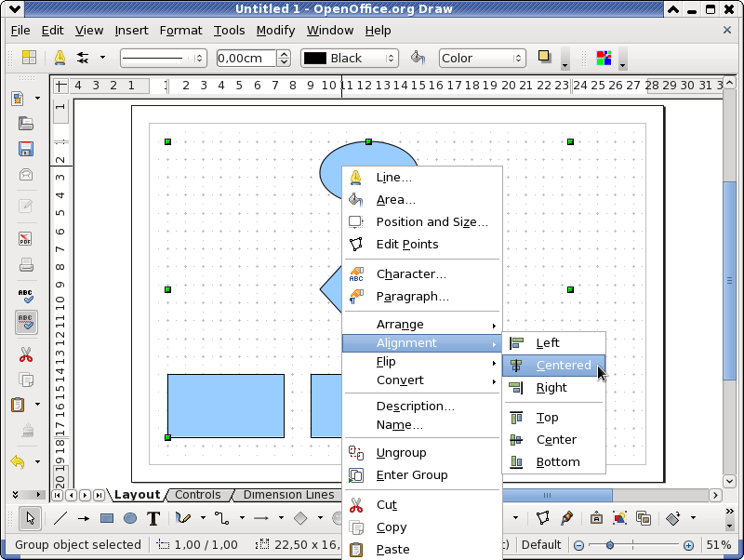Image resolution: width=744 pixels, height=560 pixels.
Task: Choose Flip submenu in context menu
Action: [422, 362]
